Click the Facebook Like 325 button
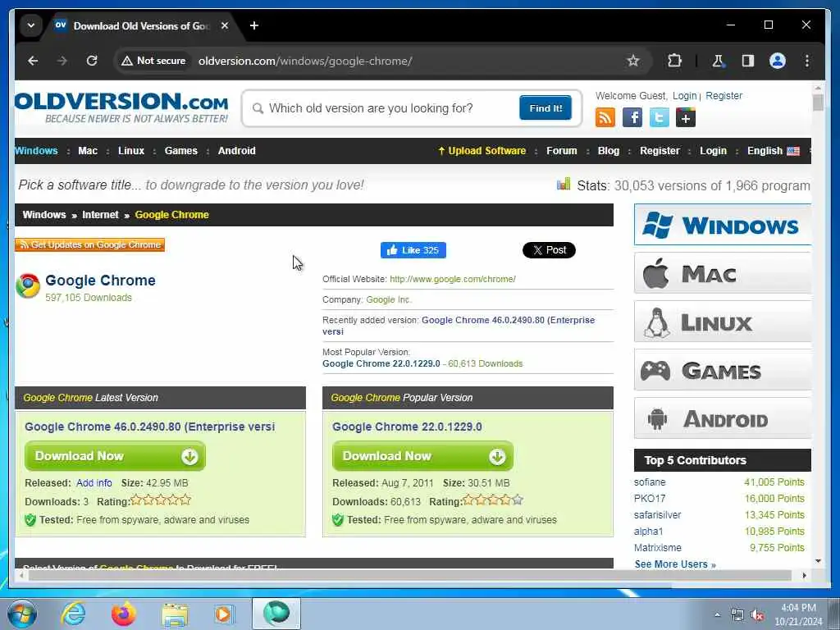The height and width of the screenshot is (630, 840). click(413, 250)
